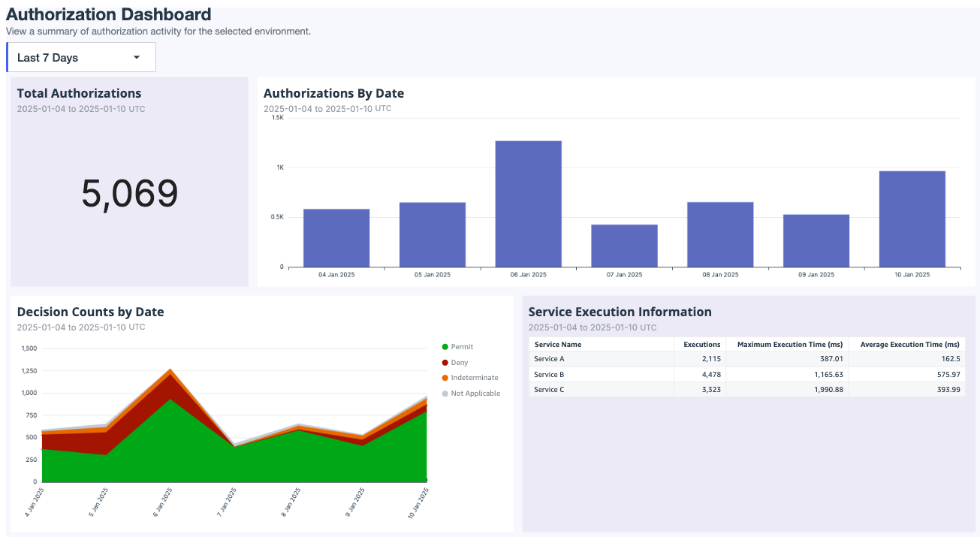Select the 07 Jan 2025 bar
980x537 pixels.
tap(624, 246)
